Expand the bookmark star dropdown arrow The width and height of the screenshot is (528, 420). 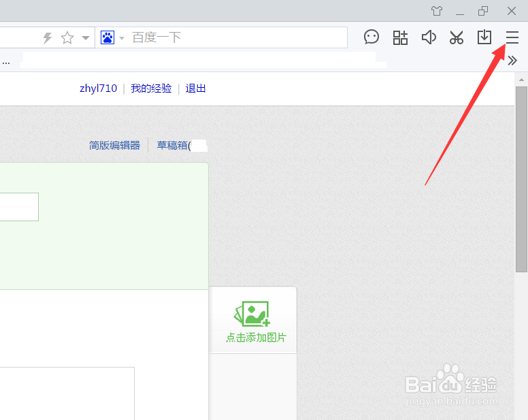[x=86, y=37]
